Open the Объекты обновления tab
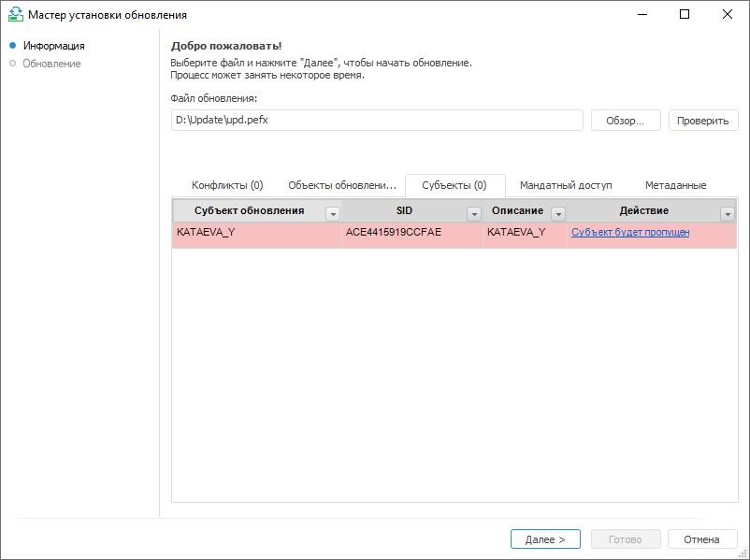Screen dimensions: 750x560 pyautogui.click(x=342, y=185)
